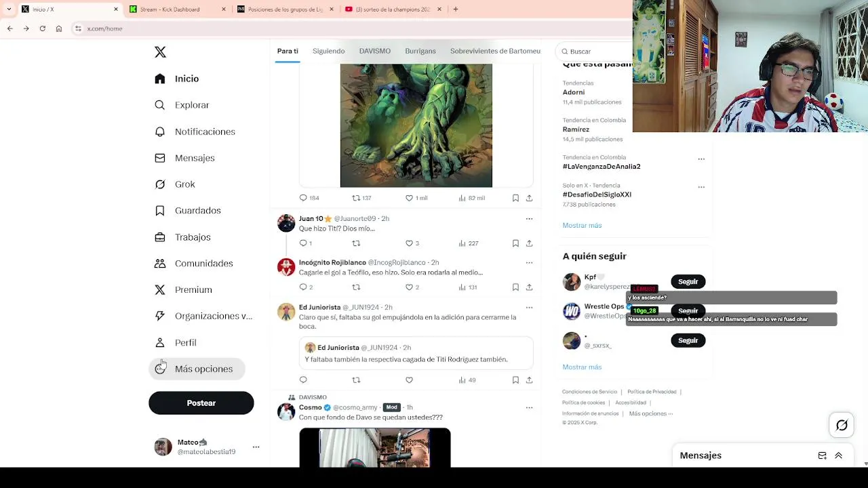This screenshot has height=488, width=868.
Task: Open more options on Ed Juniorista post
Action: pos(529,308)
